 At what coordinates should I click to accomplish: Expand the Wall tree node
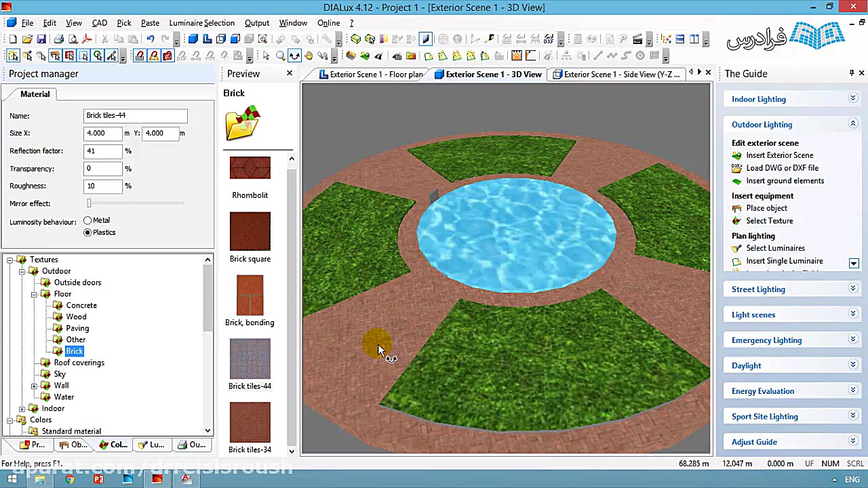coord(34,386)
